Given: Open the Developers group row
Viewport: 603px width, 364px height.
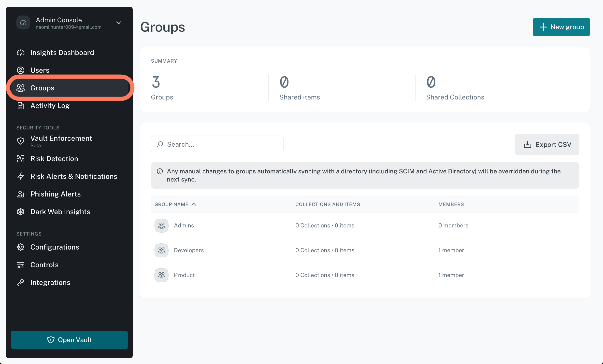Looking at the screenshot, I should [365, 250].
